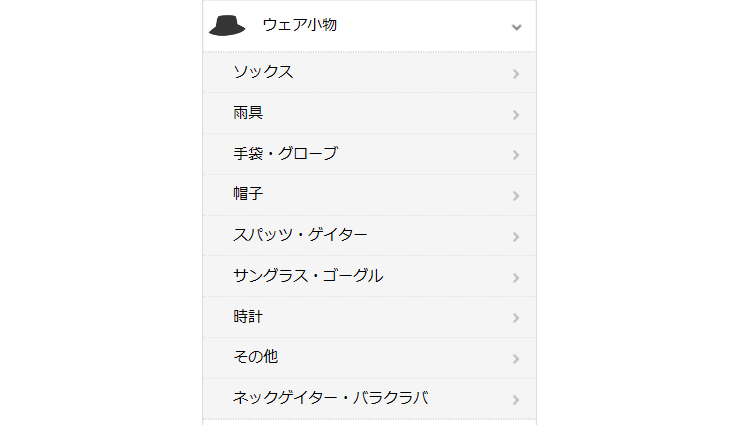Click the chevron beside 手袋・グローブ

(516, 155)
